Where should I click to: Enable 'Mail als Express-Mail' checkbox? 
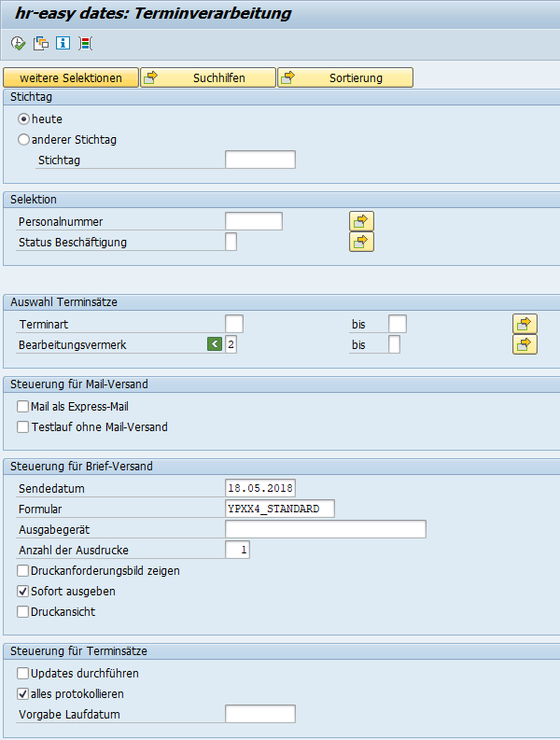tap(23, 407)
